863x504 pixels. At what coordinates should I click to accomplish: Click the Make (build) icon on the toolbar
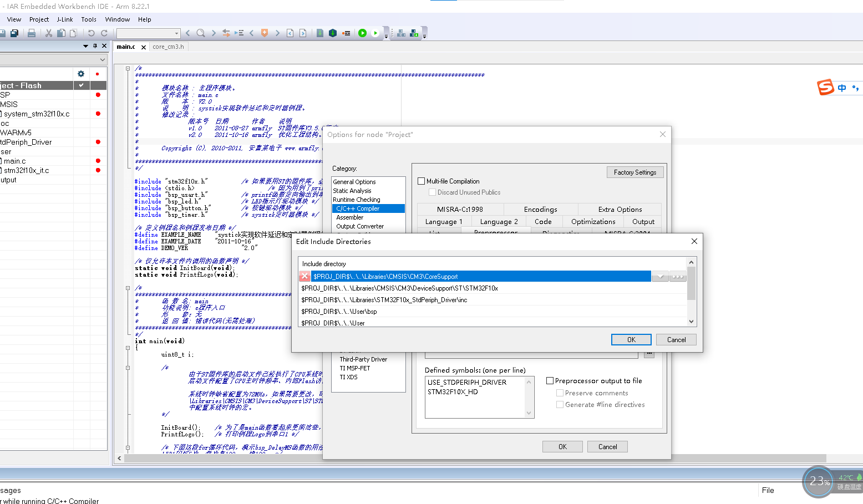(400, 33)
